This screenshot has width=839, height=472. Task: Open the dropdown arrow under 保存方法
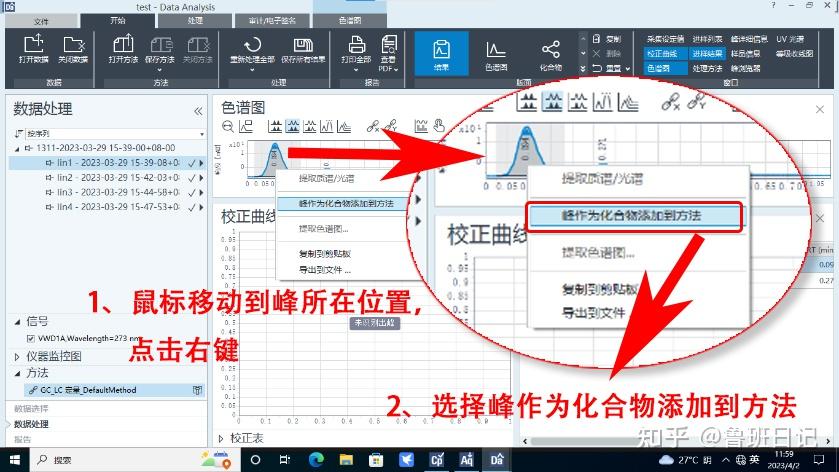tap(159, 70)
